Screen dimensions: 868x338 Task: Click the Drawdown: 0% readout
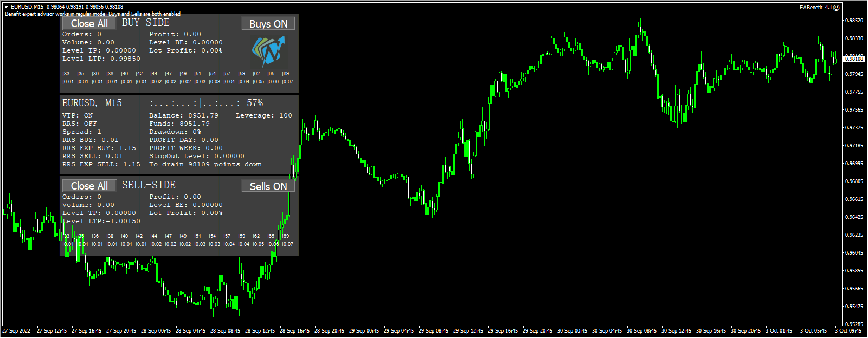tap(175, 132)
